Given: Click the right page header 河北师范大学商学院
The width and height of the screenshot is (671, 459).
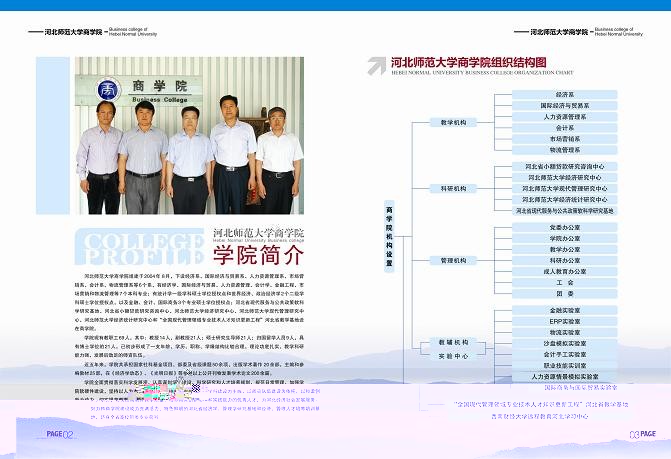Looking at the screenshot, I should [559, 32].
